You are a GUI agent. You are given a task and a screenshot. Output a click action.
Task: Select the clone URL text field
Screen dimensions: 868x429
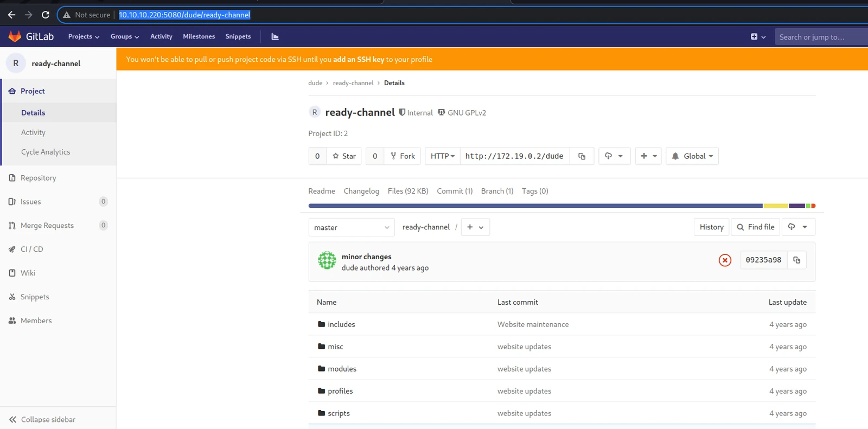point(515,156)
